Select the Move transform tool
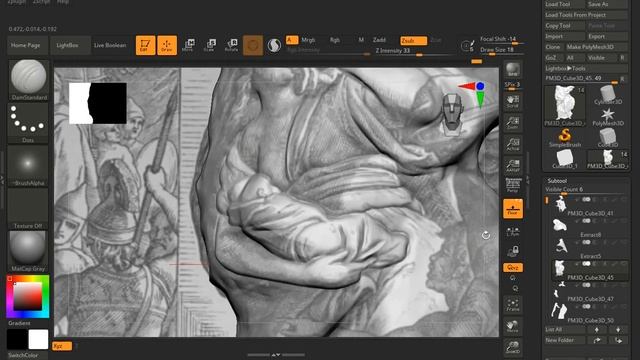640x360 pixels. (x=188, y=45)
